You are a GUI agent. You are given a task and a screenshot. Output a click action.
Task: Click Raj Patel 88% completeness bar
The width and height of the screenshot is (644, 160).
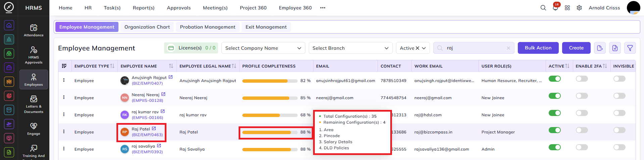point(270,132)
